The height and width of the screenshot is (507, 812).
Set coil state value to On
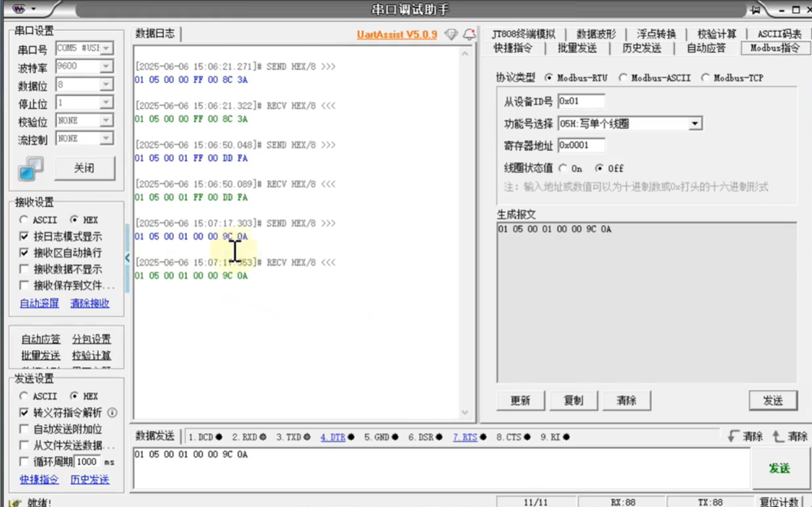pos(564,168)
